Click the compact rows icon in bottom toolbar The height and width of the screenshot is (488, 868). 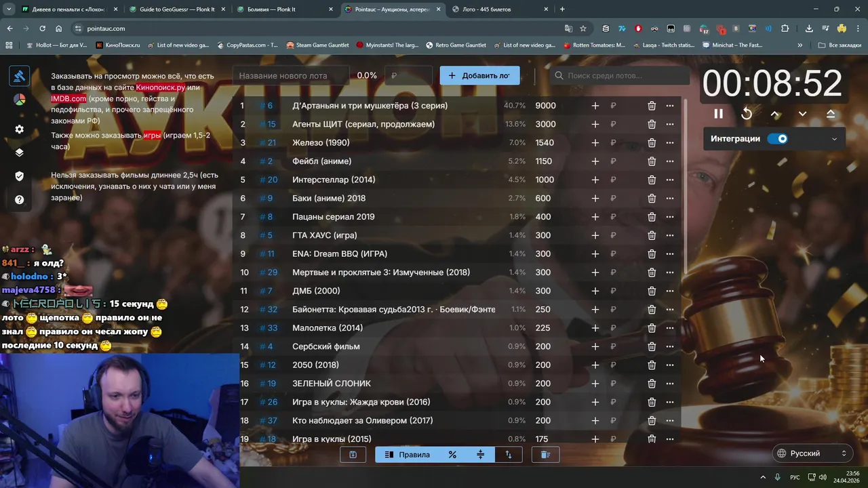[x=480, y=455]
